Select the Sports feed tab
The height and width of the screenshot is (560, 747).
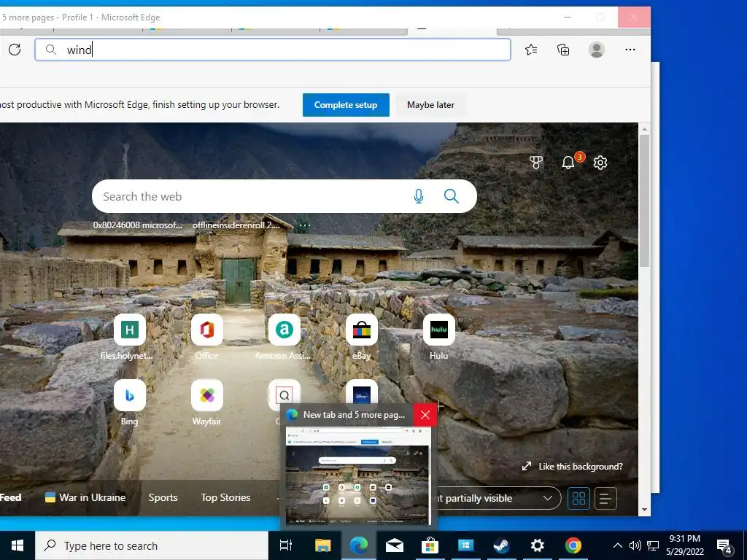click(163, 497)
